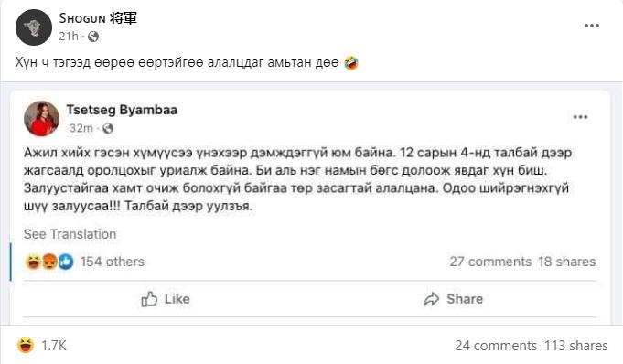Show the 154 others reaction list
623x364 pixels.
click(112, 262)
